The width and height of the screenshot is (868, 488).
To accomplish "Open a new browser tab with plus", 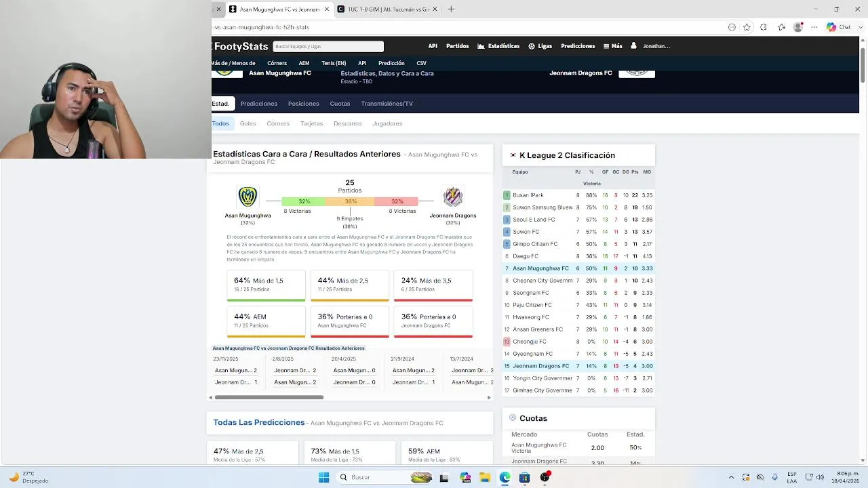I will coord(451,9).
